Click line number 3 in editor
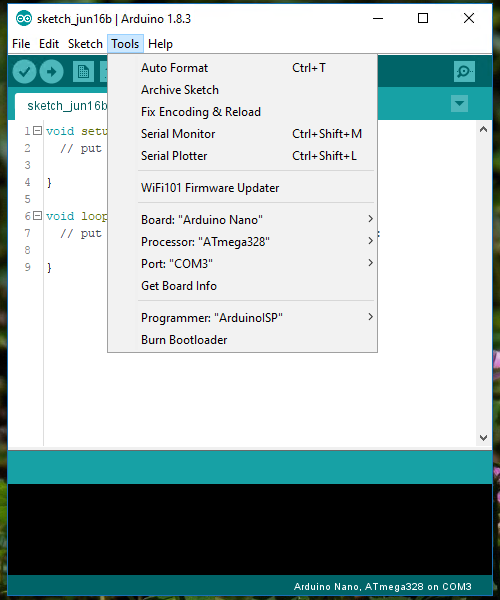 tap(28, 165)
